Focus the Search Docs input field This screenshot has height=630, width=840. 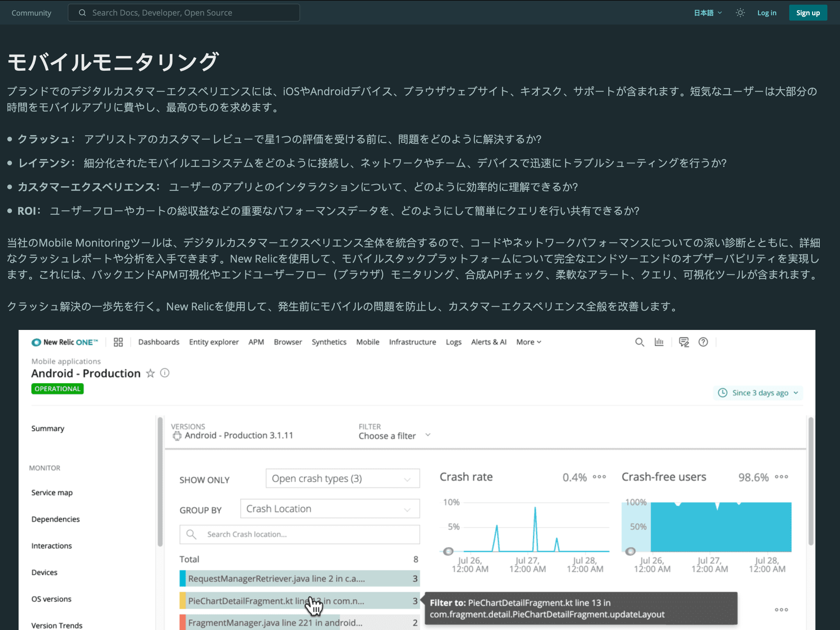point(184,13)
